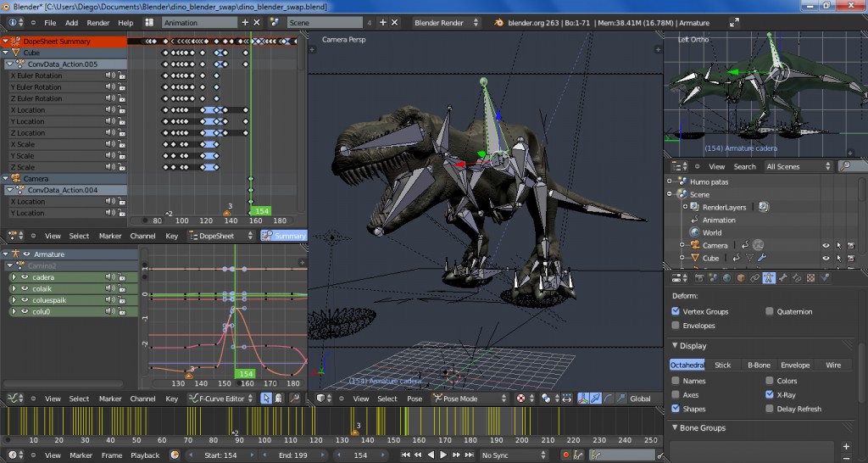The width and height of the screenshot is (868, 463).
Task: Open the Physics properties tab
Action: (x=825, y=278)
